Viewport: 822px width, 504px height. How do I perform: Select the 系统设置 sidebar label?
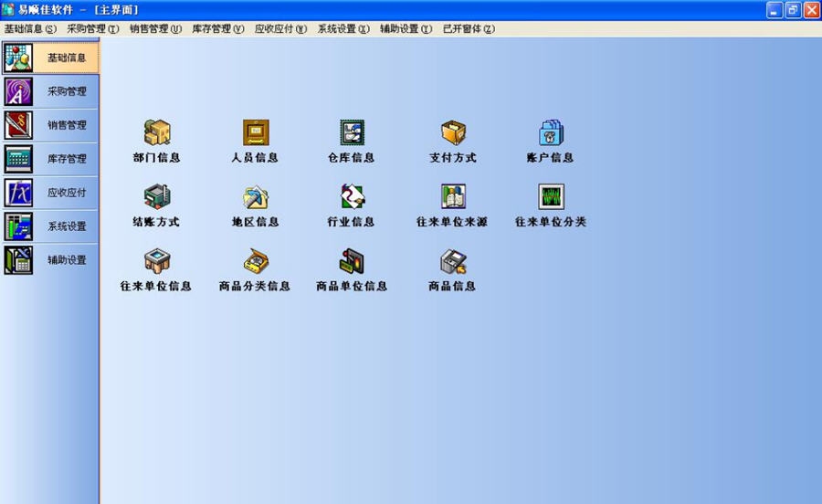click(x=67, y=226)
